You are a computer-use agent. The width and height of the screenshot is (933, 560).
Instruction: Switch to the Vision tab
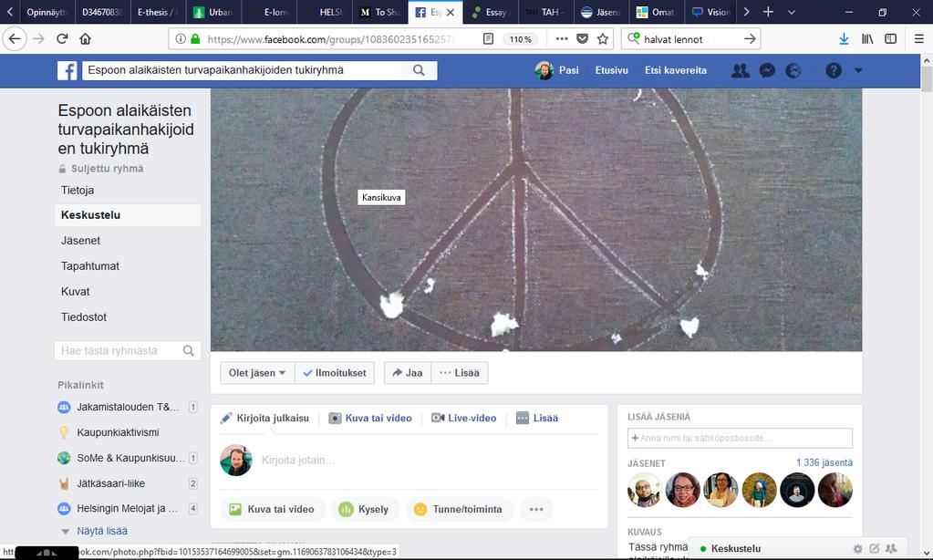tap(712, 12)
